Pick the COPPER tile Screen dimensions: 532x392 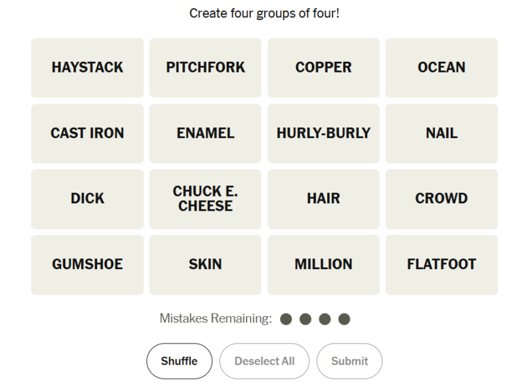click(x=323, y=68)
